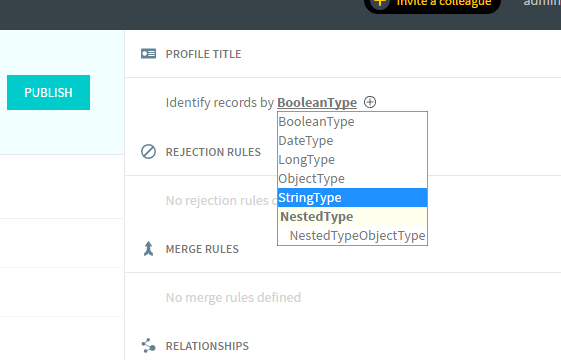Open the PROFILE TITLE section heading
The image size is (561, 360).
(203, 54)
